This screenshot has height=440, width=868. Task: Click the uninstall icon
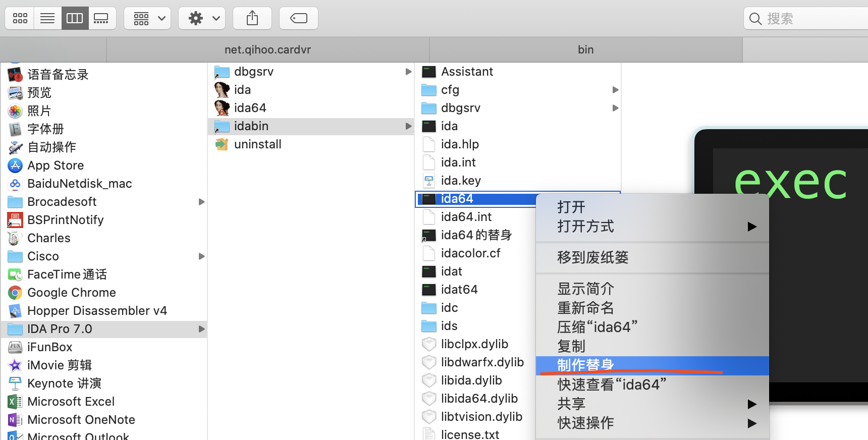click(222, 144)
